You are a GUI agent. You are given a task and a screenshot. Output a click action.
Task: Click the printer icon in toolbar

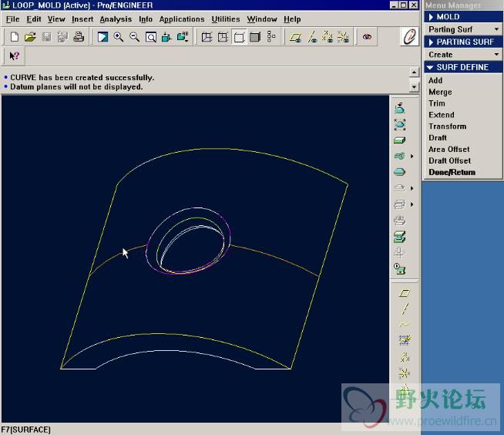pyautogui.click(x=79, y=37)
